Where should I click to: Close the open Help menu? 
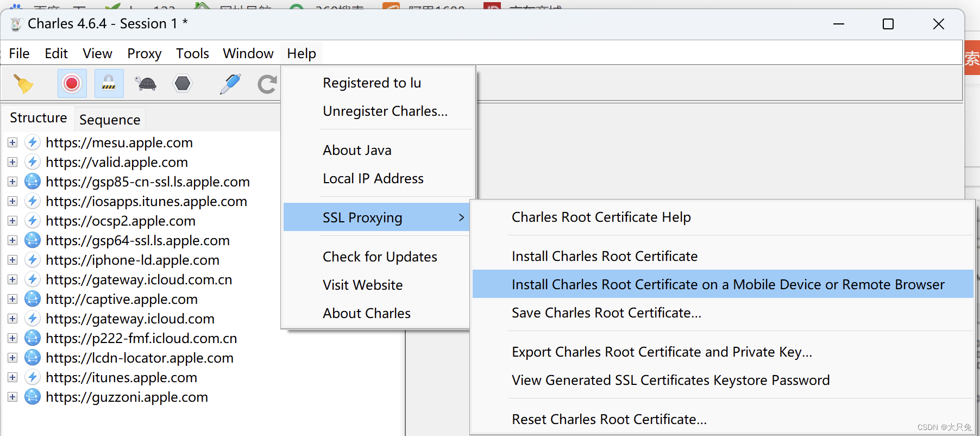301,53
